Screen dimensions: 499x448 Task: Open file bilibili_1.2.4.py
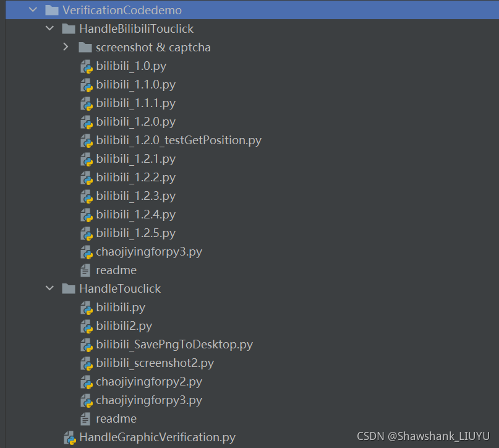135,214
